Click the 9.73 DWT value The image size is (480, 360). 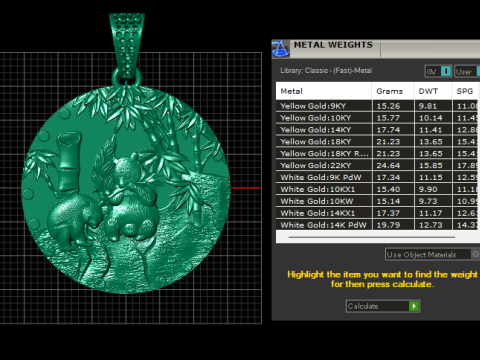pos(428,201)
